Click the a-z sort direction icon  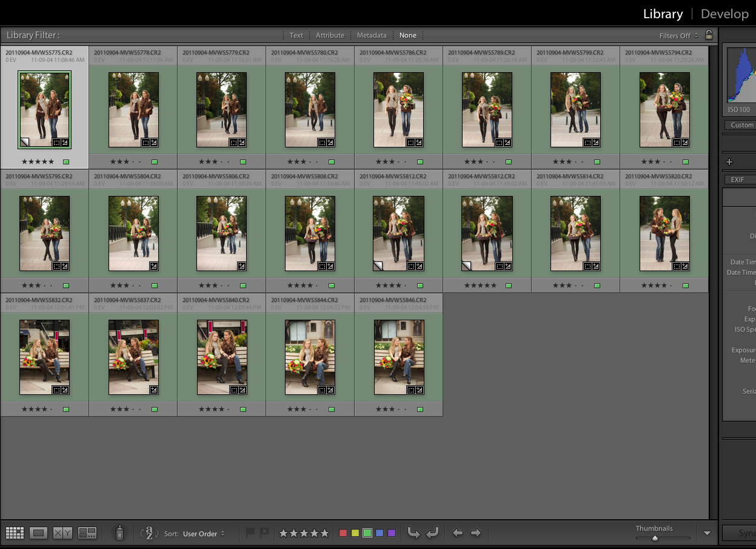[x=149, y=533]
